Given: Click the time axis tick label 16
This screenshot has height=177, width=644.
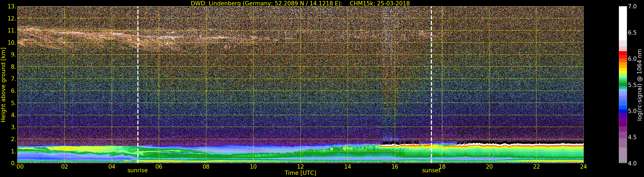Looking at the screenshot, I should [395, 166].
